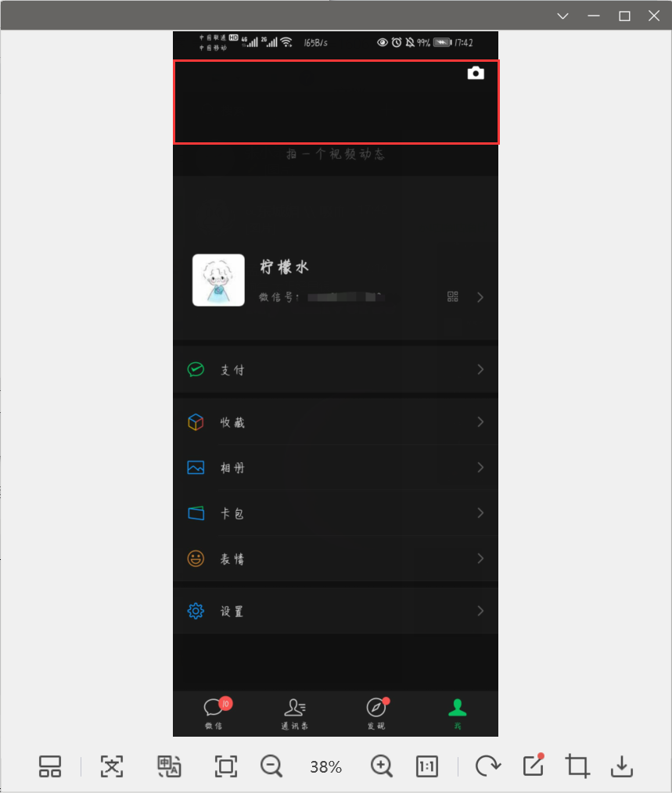The height and width of the screenshot is (793, 672).
Task: Select the crop tool in the bottom toolbar
Action: point(577,766)
